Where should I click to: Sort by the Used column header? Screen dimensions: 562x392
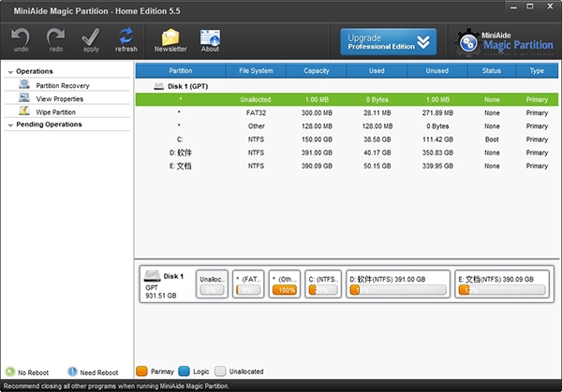(377, 70)
